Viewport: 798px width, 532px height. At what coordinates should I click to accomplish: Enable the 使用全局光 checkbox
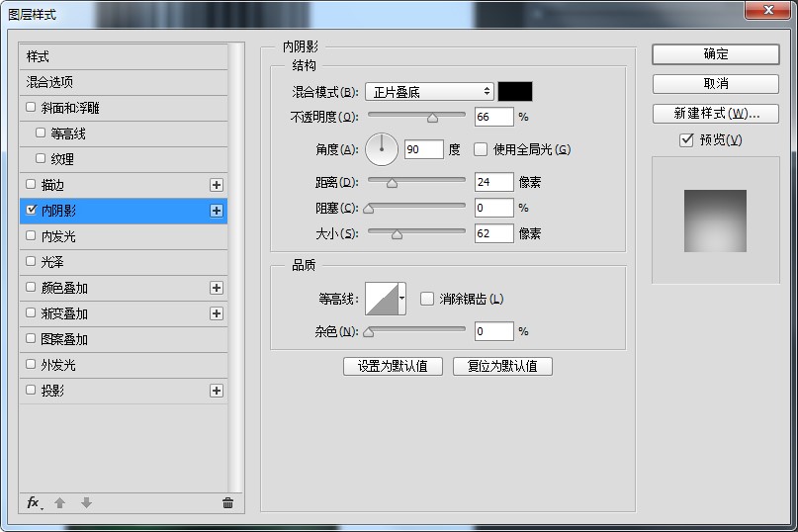point(481,149)
